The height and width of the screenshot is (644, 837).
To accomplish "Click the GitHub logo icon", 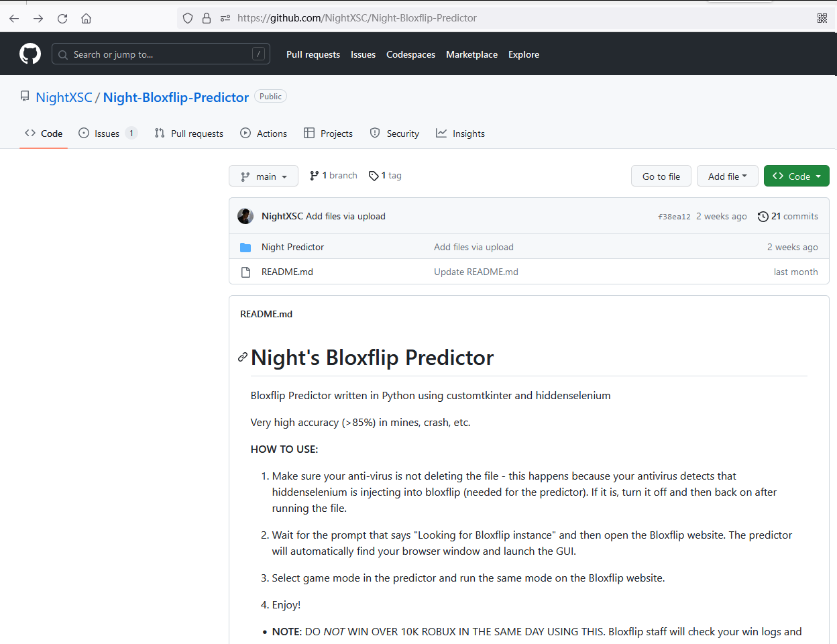I will point(30,54).
